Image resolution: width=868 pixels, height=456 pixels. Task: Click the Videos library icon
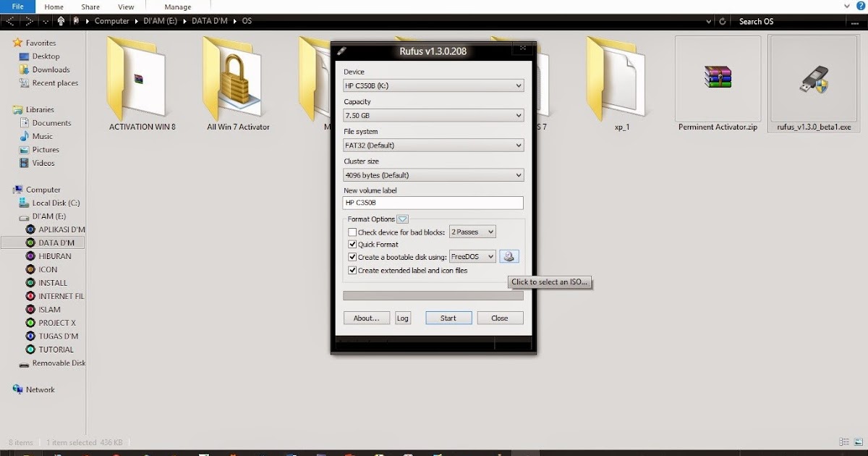tap(25, 163)
